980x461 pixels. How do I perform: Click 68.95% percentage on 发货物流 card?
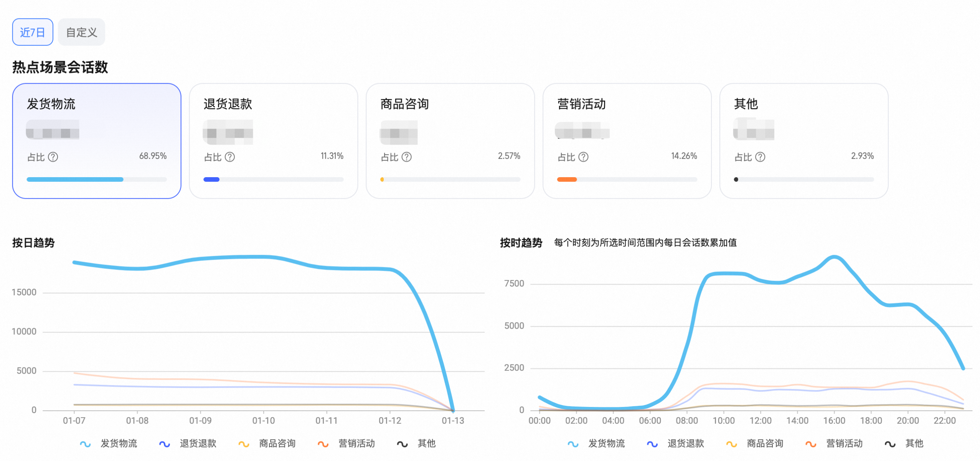153,156
